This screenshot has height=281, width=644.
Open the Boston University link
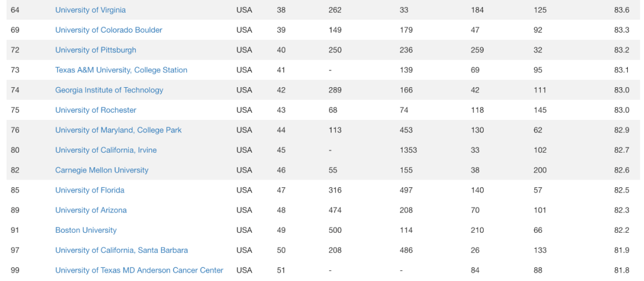click(x=86, y=230)
